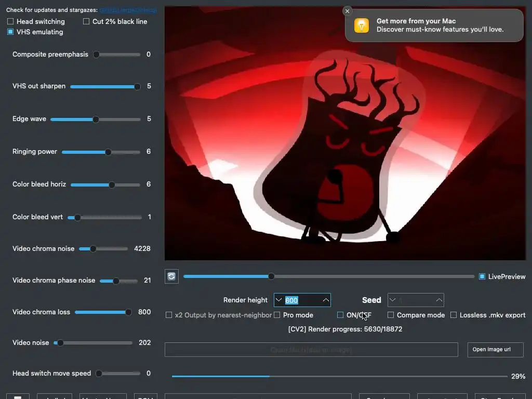Click the Video noise slider handle
532x399 pixels.
60,343
